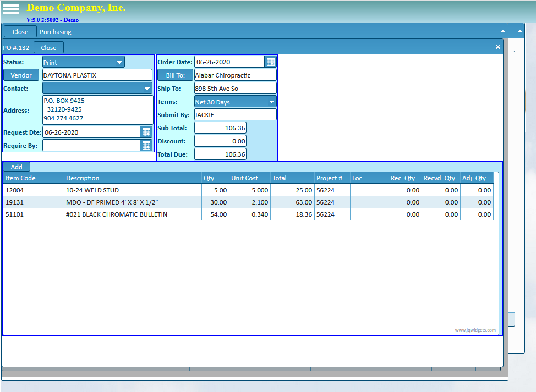Click the empty Require By field
The height and width of the screenshot is (392, 536).
(91, 146)
